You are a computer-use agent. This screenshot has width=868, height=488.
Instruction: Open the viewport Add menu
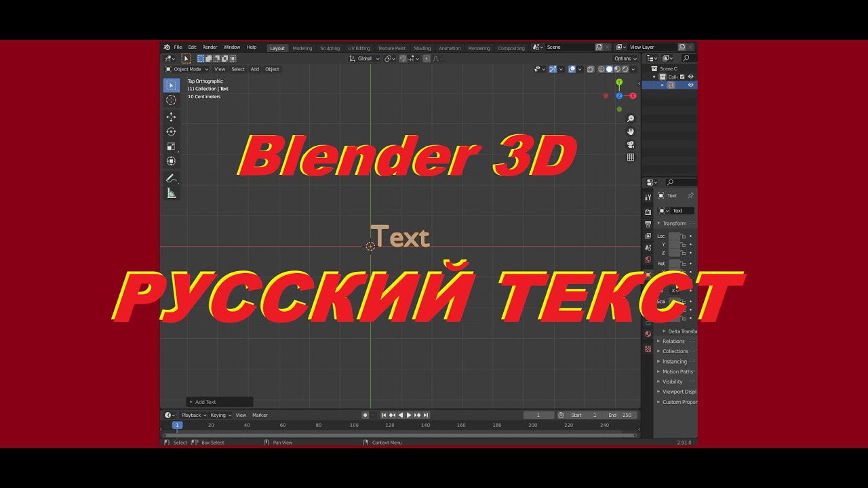255,69
